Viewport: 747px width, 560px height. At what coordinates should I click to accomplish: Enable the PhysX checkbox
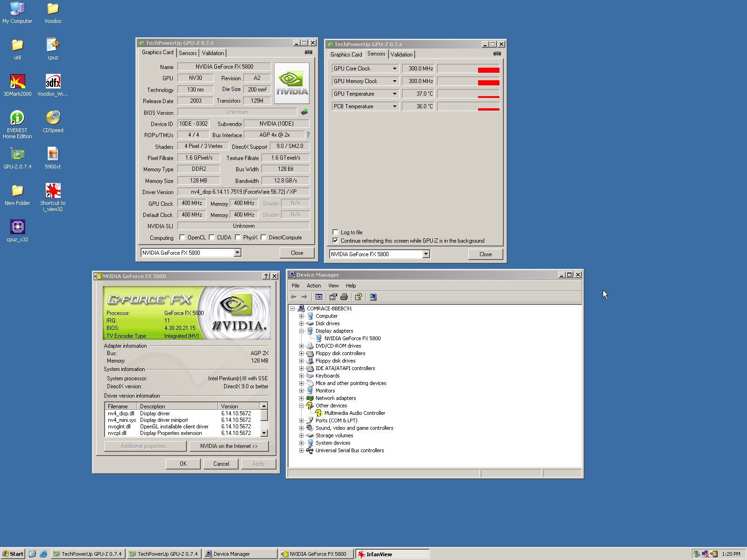coord(238,237)
